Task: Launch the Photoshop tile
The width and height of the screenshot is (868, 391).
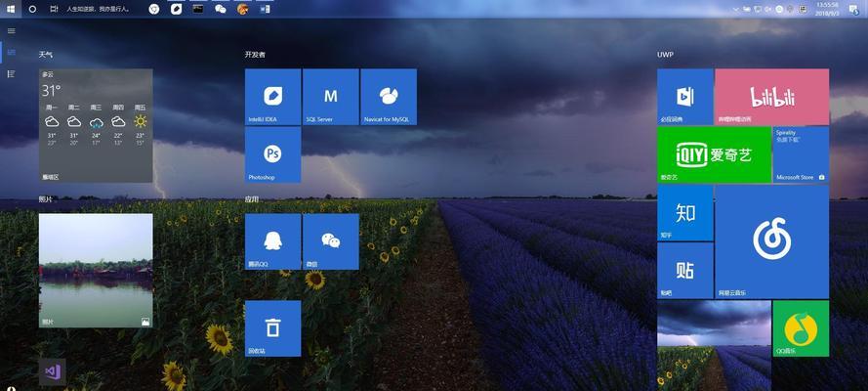Action: click(273, 154)
